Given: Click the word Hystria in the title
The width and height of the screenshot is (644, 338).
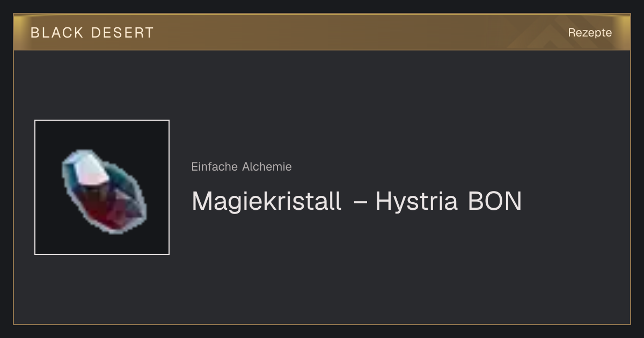Looking at the screenshot, I should coord(416,202).
